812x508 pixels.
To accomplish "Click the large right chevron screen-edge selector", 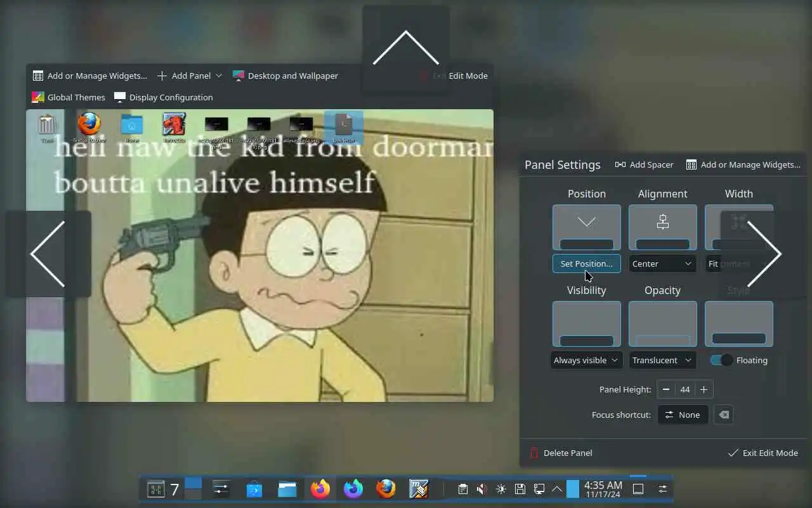I will pyautogui.click(x=764, y=254).
